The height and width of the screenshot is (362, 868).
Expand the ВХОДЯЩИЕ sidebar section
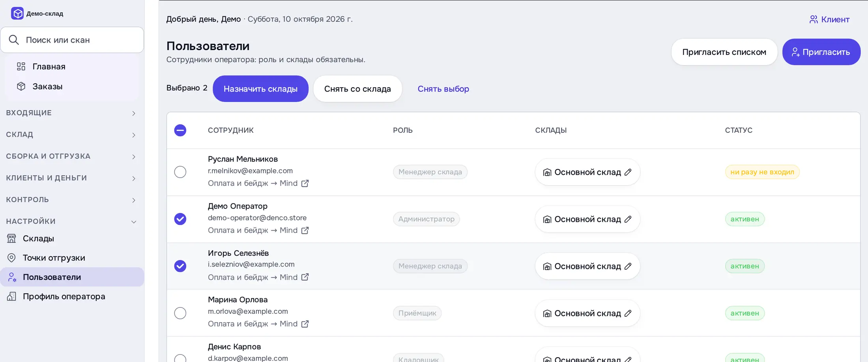coord(72,113)
